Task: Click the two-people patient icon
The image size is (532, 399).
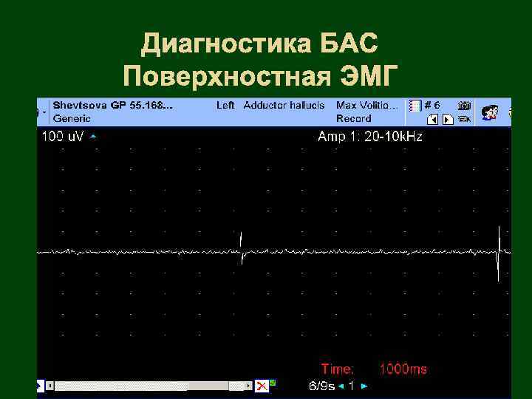Action: pyautogui.click(x=490, y=112)
